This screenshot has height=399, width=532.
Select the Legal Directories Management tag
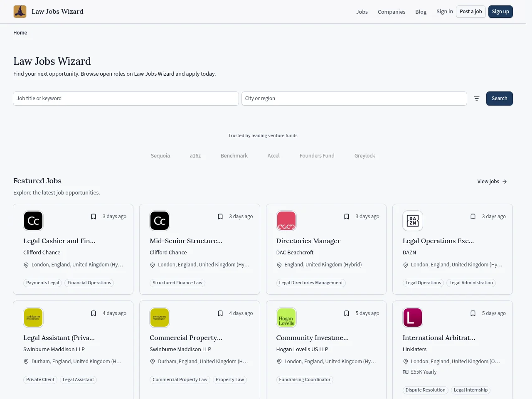click(311, 283)
